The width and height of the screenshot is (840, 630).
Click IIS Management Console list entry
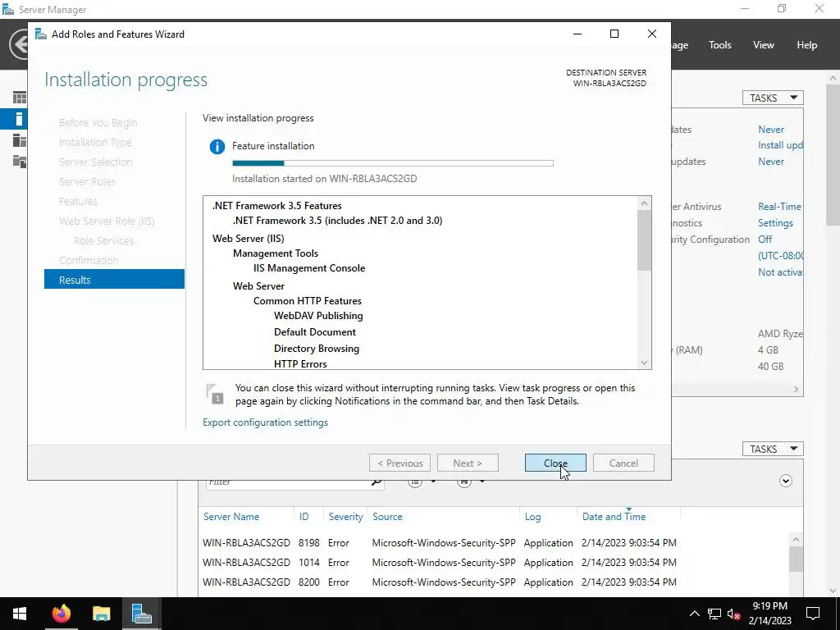coord(309,268)
